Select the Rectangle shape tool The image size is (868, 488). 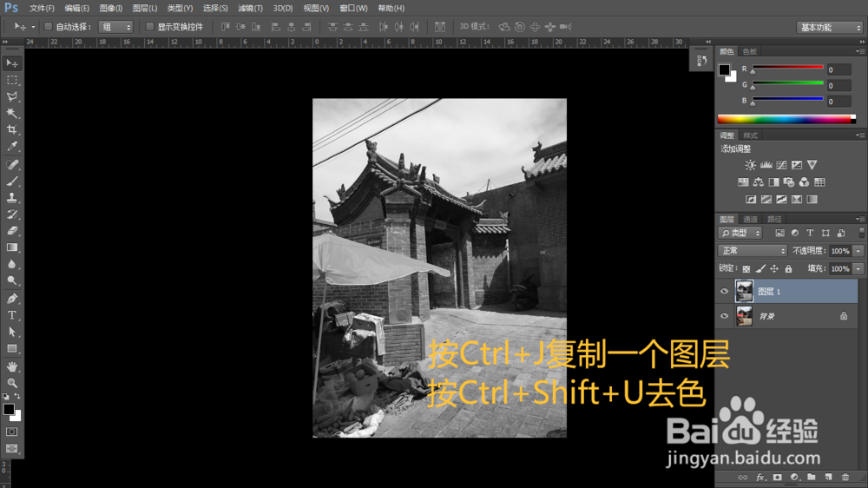[11, 349]
